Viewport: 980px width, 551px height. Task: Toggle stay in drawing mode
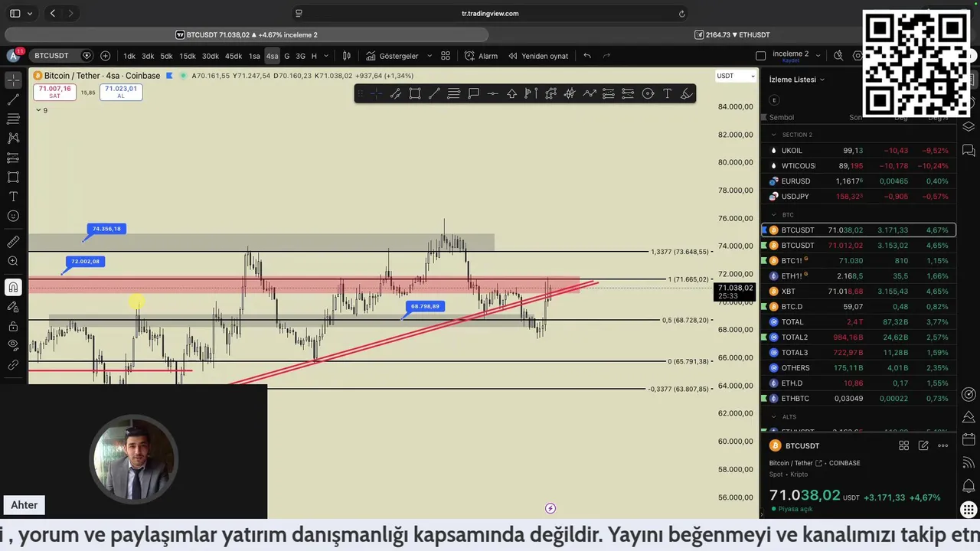click(x=13, y=307)
